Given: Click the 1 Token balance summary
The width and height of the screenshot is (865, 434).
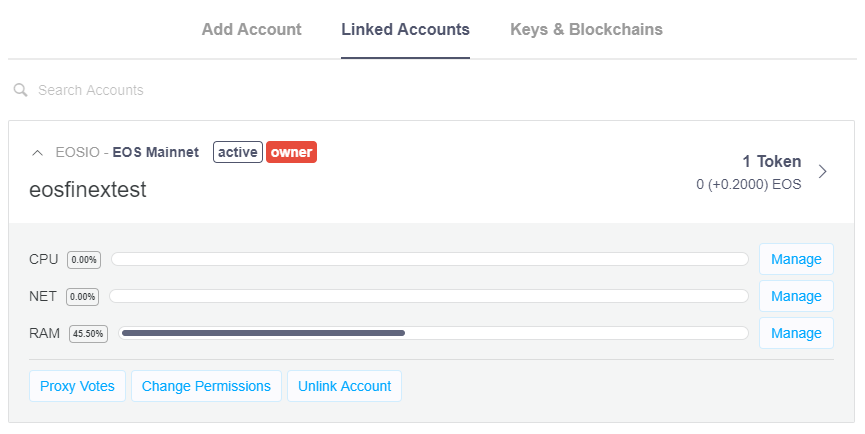Looking at the screenshot, I should click(x=749, y=172).
